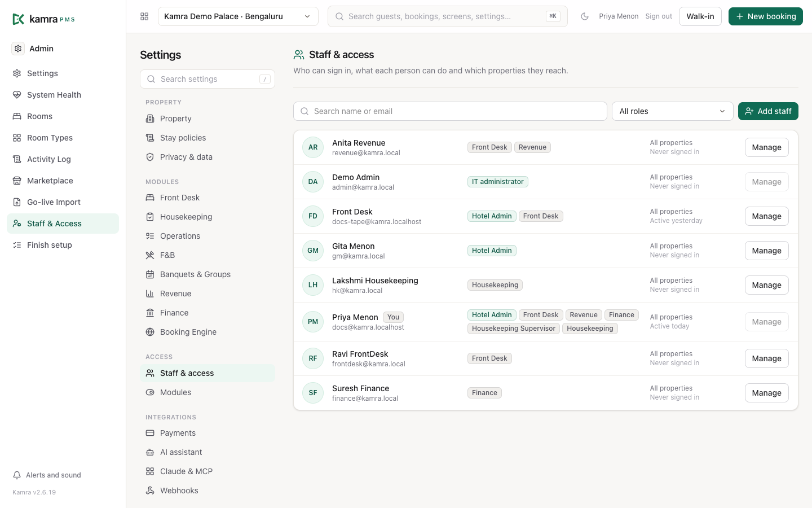Click the AI assistant robot icon
The image size is (812, 508).
(150, 452)
